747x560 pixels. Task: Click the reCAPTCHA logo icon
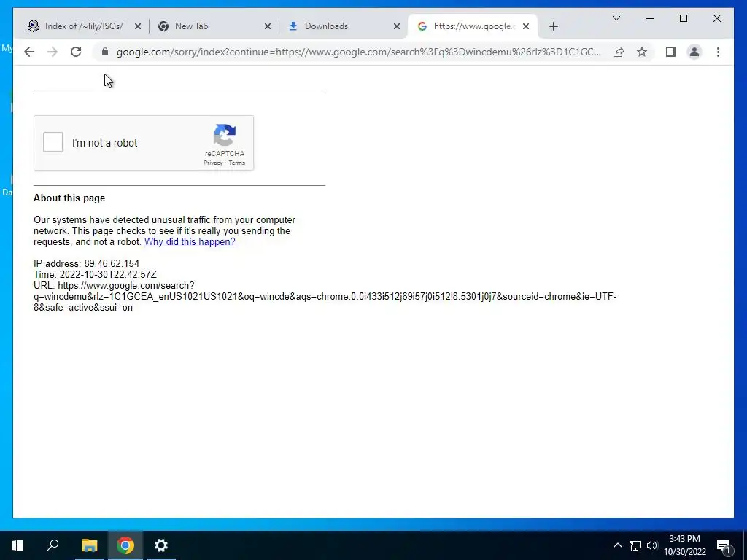click(225, 135)
